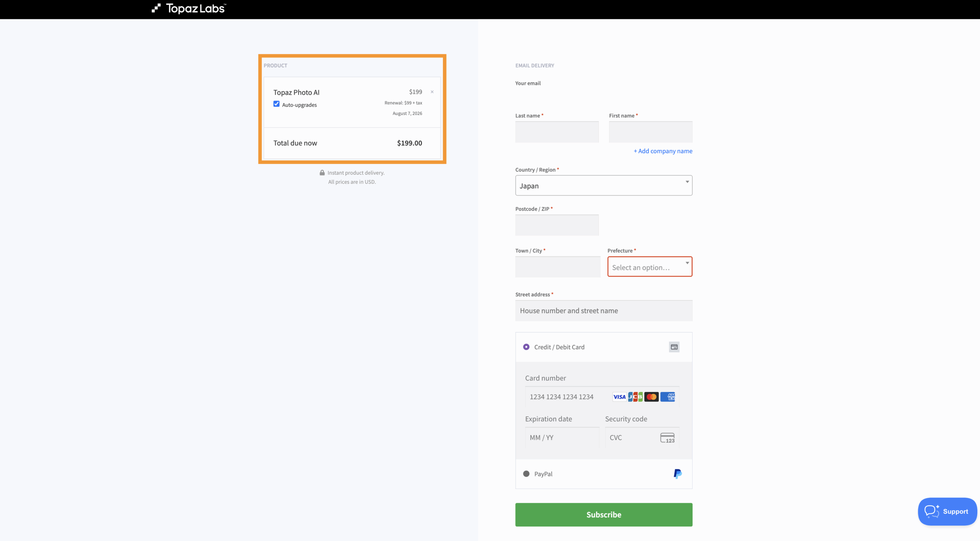The image size is (980, 541).
Task: Click the $199 product price
Action: (416, 92)
